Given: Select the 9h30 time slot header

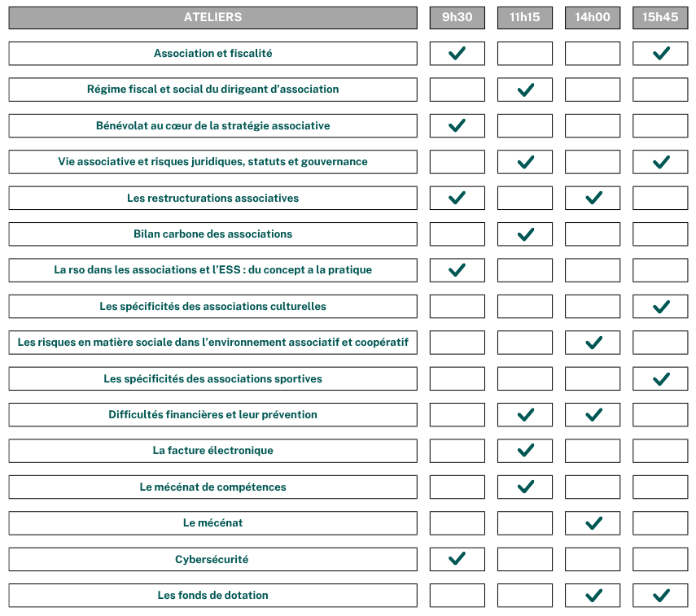Looking at the screenshot, I should point(457,18).
